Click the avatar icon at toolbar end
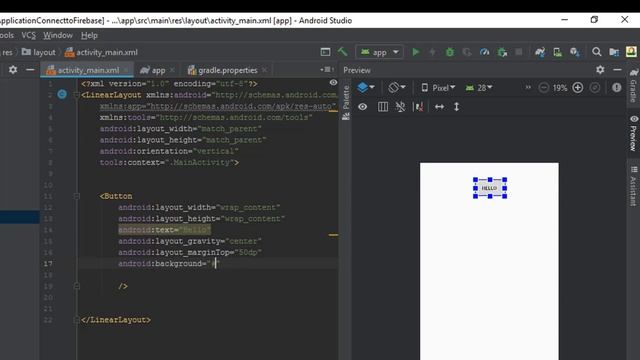Viewport: 640px width, 360px height. 631,51
